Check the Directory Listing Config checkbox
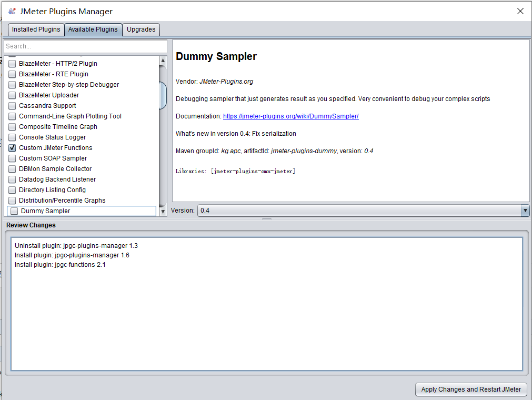 point(12,190)
